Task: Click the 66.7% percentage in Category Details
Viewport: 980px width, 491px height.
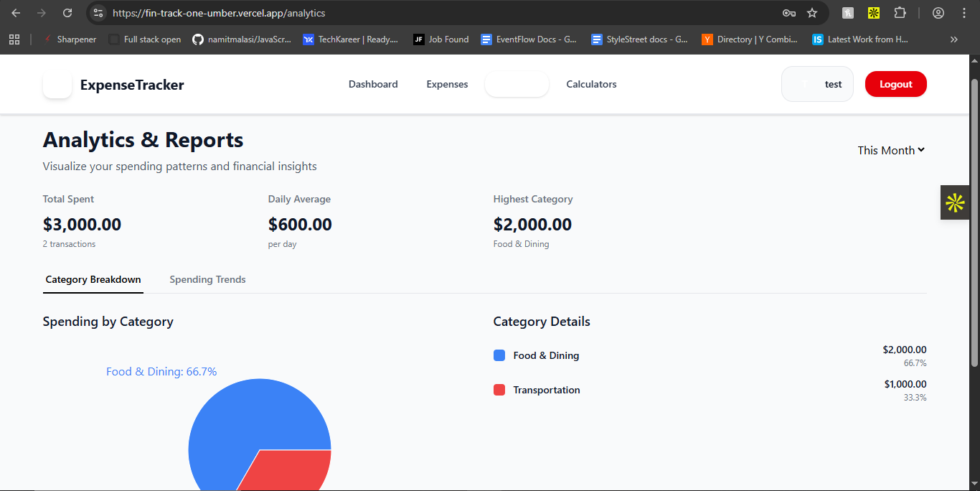Action: [915, 363]
